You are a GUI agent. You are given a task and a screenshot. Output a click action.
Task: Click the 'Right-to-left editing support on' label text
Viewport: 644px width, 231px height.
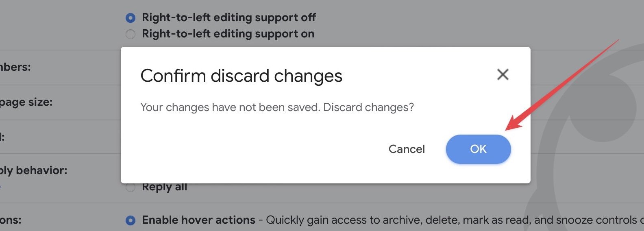click(x=228, y=34)
